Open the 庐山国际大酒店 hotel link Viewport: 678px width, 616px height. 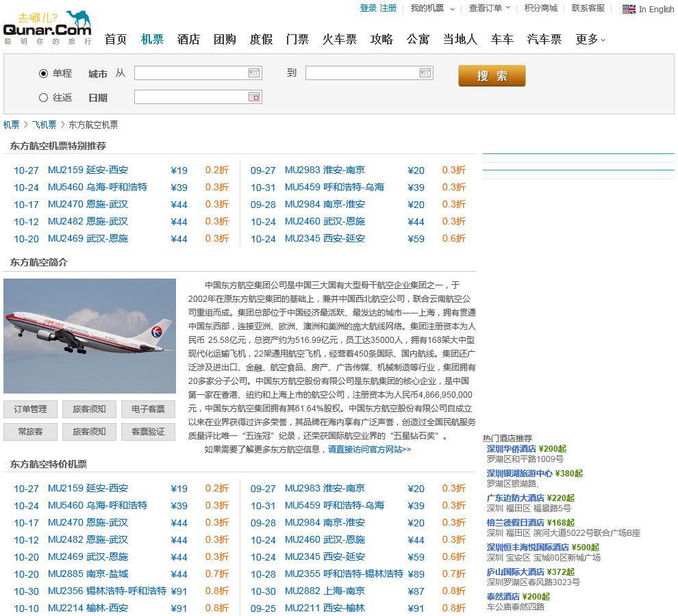pyautogui.click(x=516, y=572)
